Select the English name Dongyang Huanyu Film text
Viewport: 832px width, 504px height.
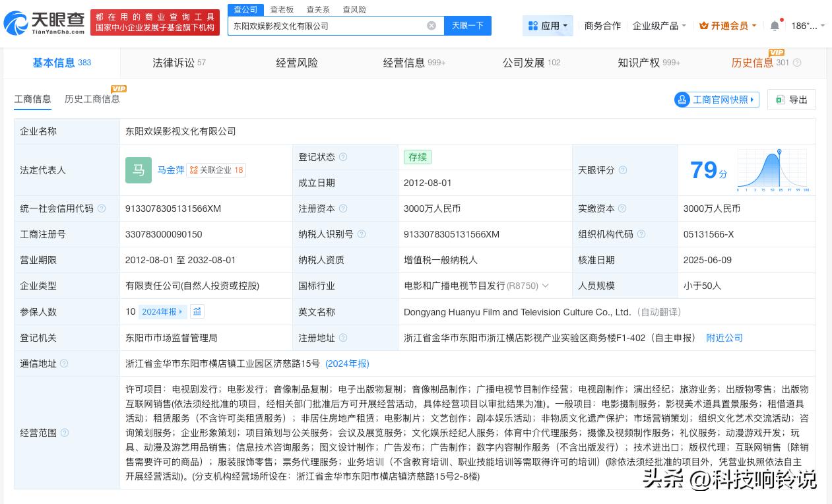(x=518, y=312)
